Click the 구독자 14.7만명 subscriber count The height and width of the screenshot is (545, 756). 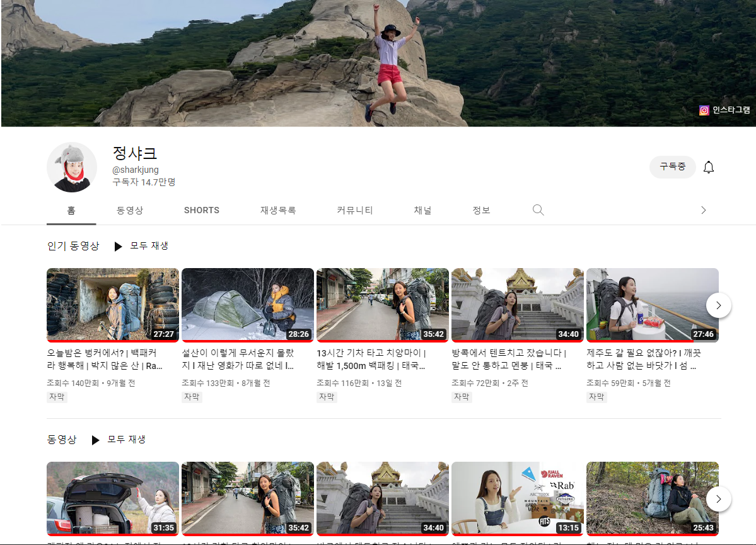[144, 182]
